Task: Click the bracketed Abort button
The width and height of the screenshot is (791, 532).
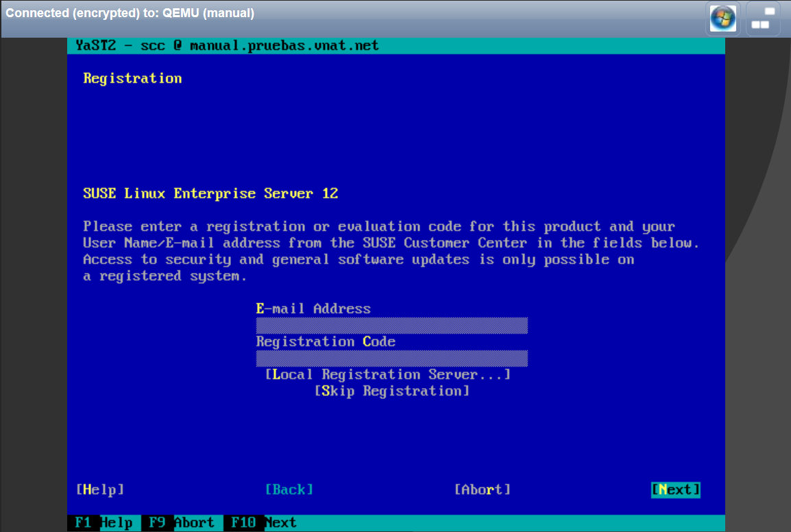Action: (483, 489)
